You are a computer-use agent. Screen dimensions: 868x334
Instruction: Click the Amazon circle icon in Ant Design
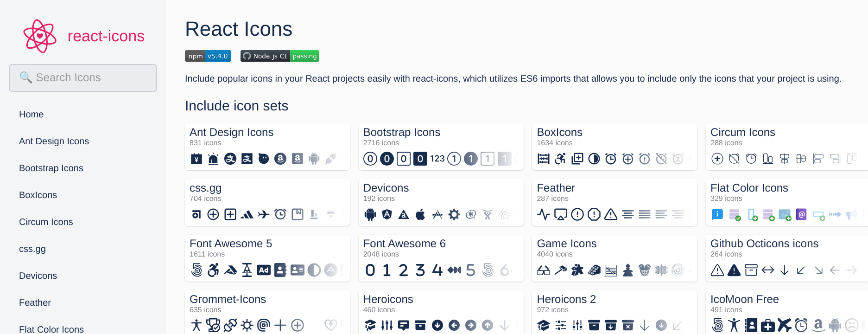(280, 159)
